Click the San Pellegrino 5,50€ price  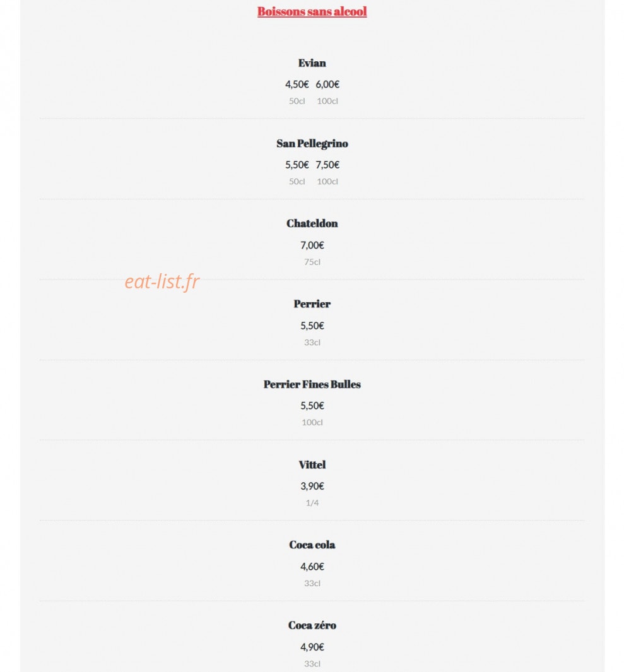click(x=297, y=165)
